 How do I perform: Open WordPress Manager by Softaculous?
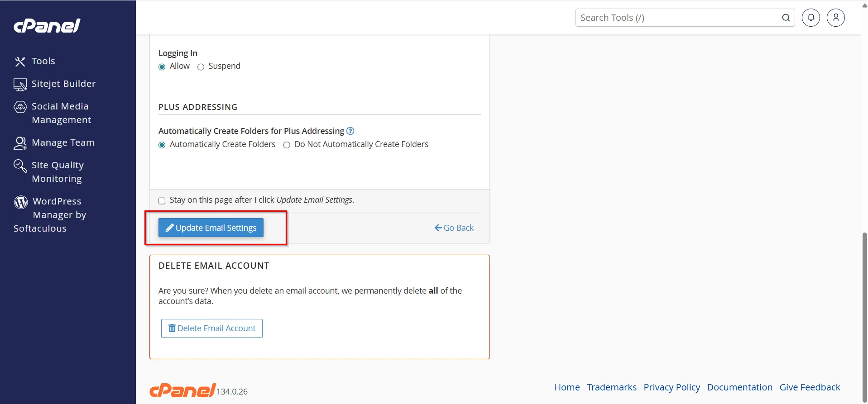point(50,215)
